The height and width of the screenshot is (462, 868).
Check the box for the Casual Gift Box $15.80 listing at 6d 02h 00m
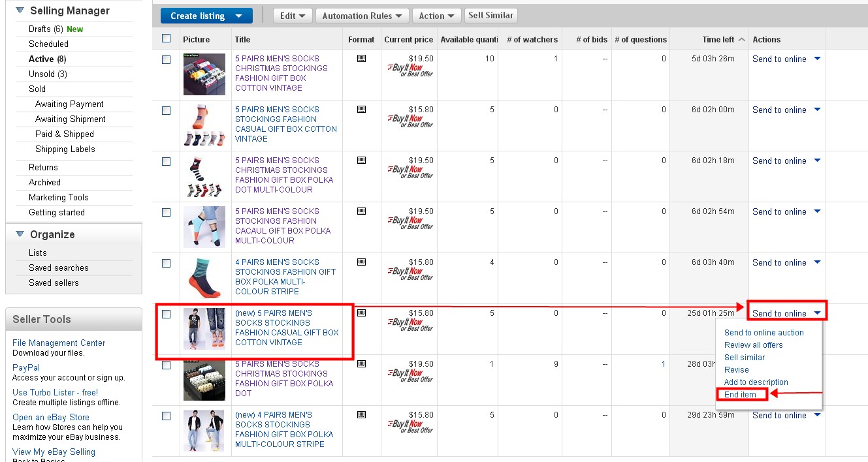point(166,110)
